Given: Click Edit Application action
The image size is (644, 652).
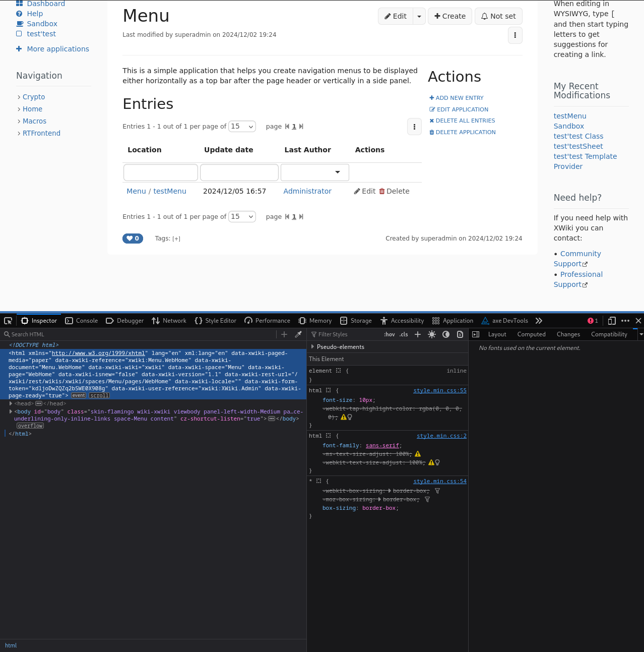Looking at the screenshot, I should coord(459,109).
